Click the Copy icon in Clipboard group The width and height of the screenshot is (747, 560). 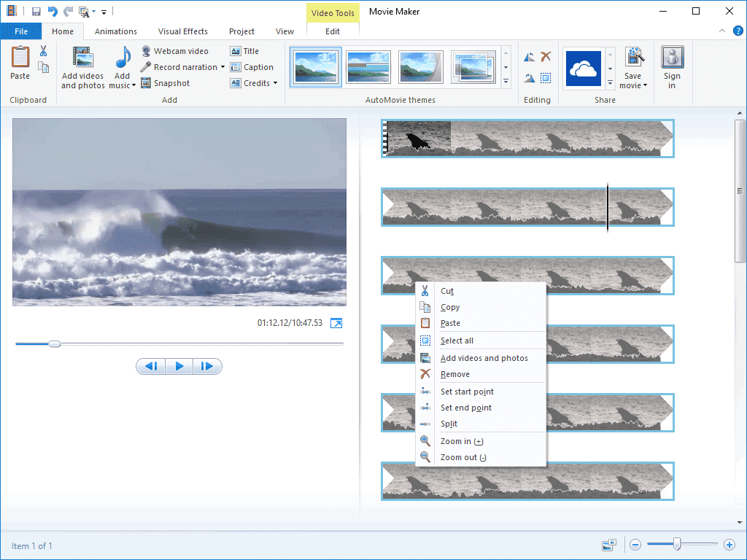point(43,68)
